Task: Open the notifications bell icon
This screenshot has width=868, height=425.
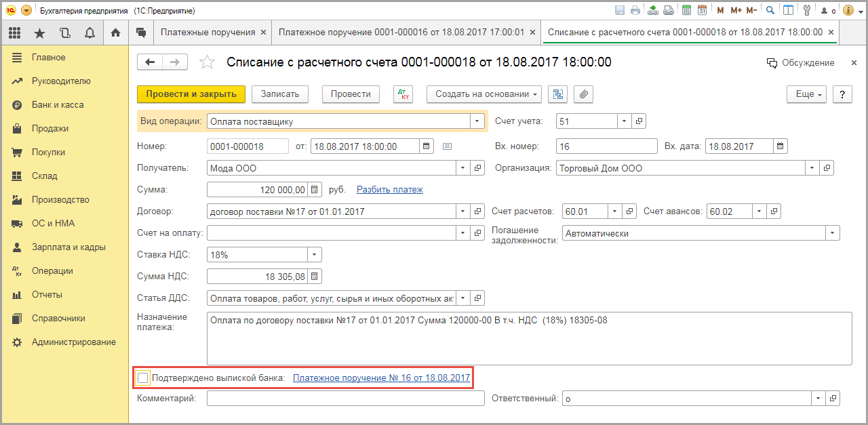Action: [90, 33]
